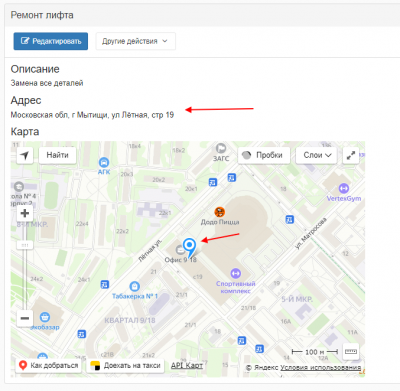The image size is (400, 391).
Task: Click the АГК car service icon
Action: coord(104,162)
